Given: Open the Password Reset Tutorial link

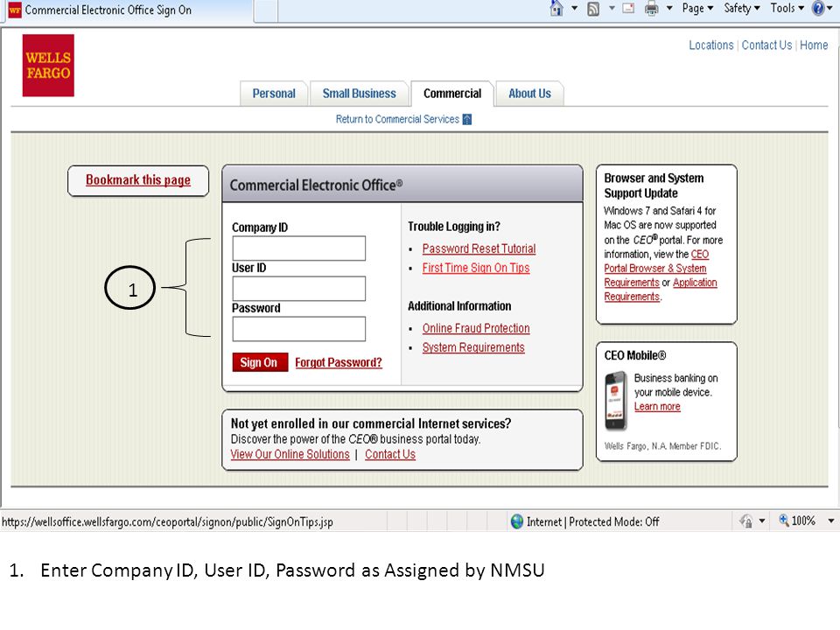Looking at the screenshot, I should point(479,248).
